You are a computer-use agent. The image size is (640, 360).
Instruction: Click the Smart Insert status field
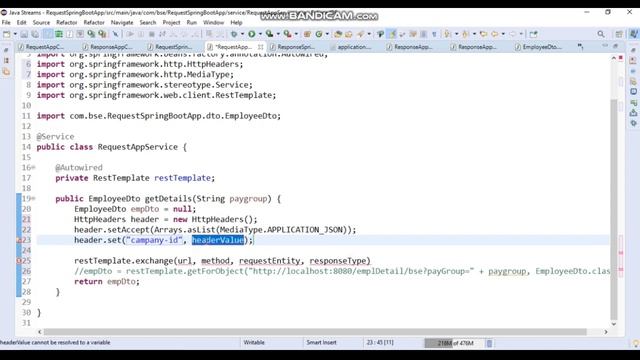tap(322, 342)
